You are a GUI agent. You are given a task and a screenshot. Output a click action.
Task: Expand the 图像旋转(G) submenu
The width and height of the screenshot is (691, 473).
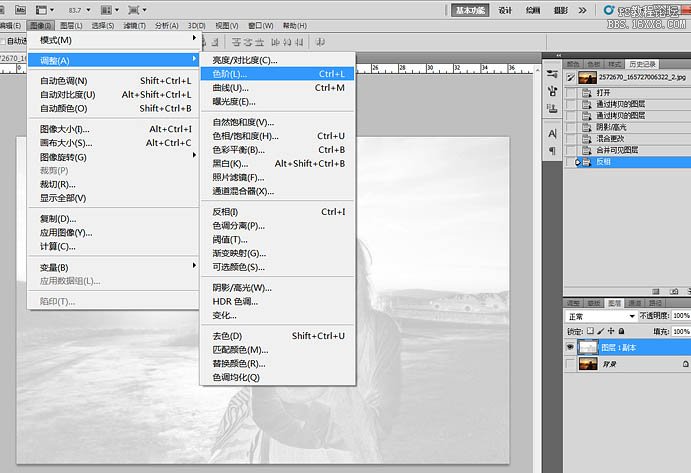115,157
